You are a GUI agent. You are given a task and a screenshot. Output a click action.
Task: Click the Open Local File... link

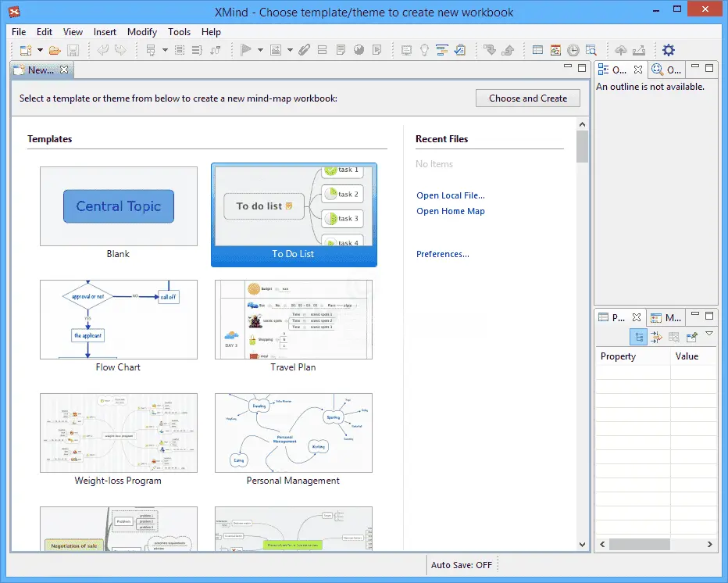coord(451,195)
